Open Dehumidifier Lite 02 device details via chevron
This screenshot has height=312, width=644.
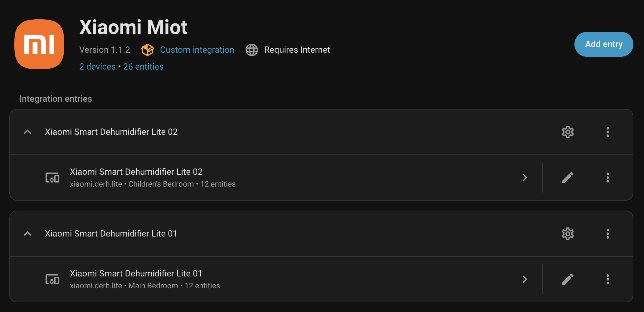click(525, 178)
